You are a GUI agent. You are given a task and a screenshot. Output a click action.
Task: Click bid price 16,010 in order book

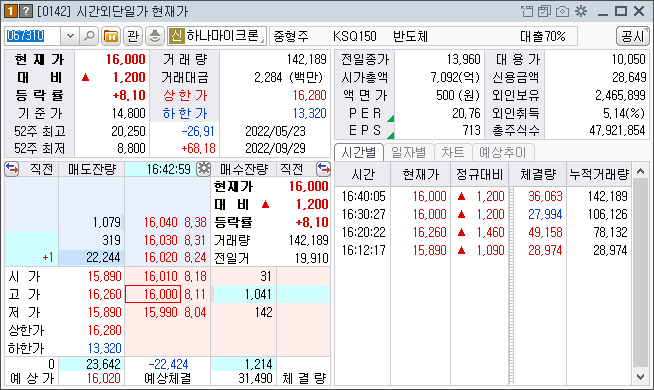pos(161,276)
